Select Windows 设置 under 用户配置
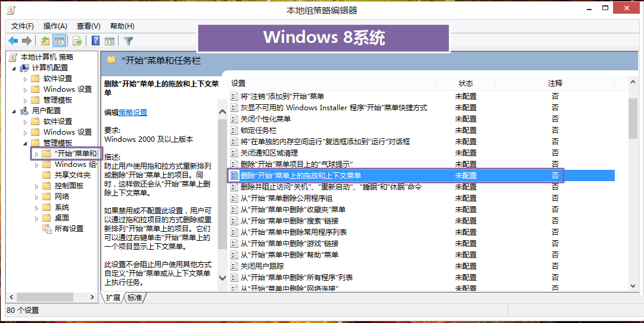This screenshot has height=323, width=644. [67, 132]
